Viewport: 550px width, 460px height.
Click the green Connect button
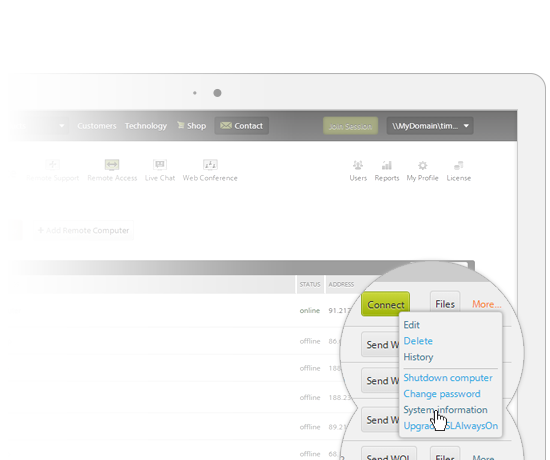[385, 304]
